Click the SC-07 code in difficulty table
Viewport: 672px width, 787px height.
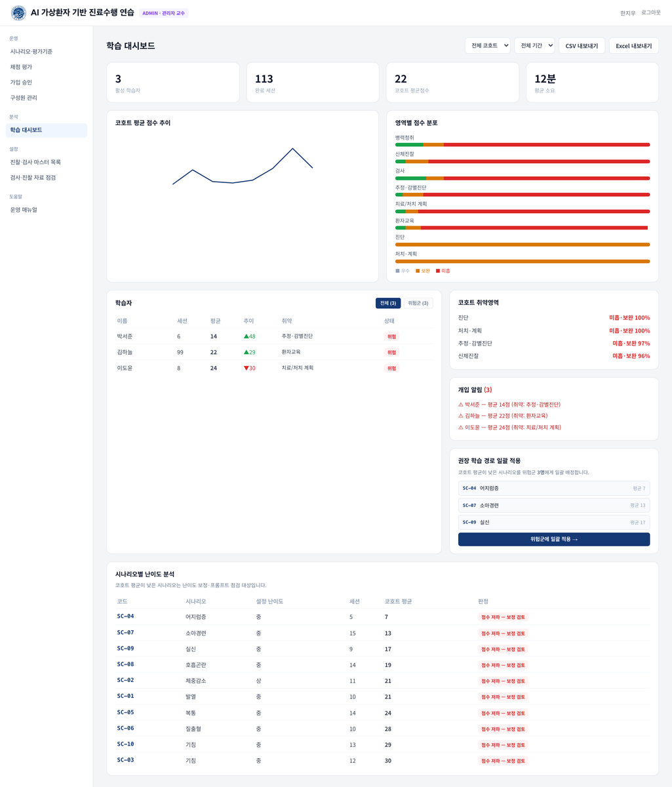tap(125, 632)
